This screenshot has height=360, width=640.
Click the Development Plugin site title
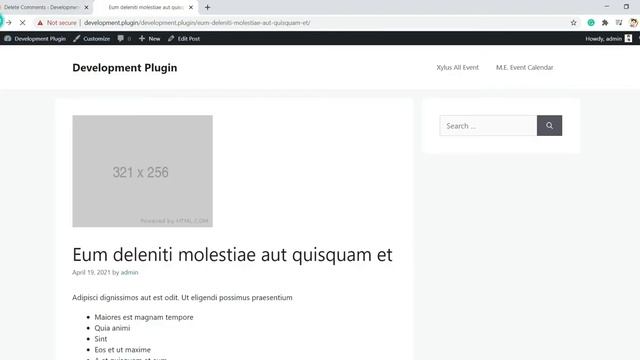(x=125, y=68)
